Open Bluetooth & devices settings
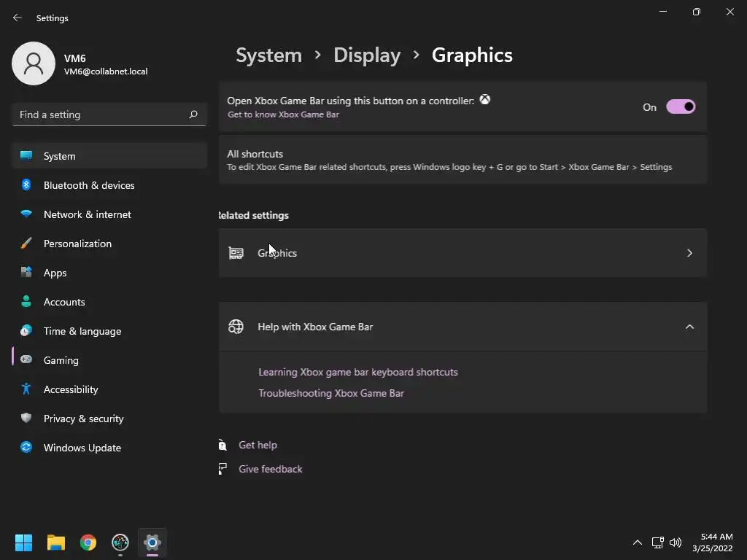 (x=89, y=185)
